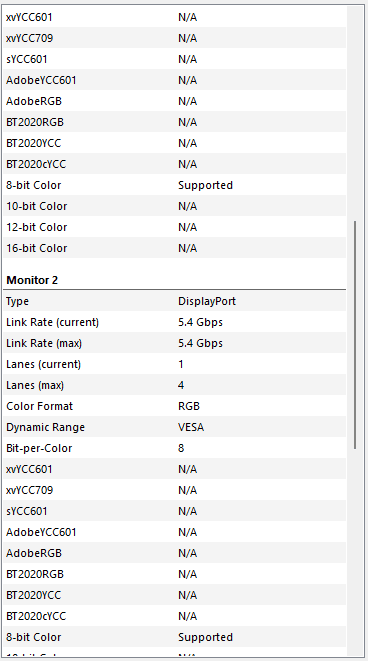Image resolution: width=368 pixels, height=661 pixels.
Task: Click the Lanes (current) row
Action: 175,364
